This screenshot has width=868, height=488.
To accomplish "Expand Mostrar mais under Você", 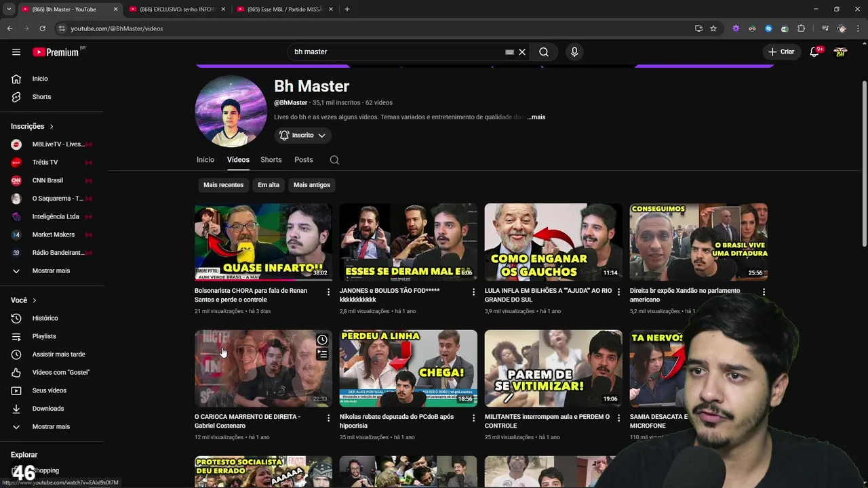I will coord(52,427).
